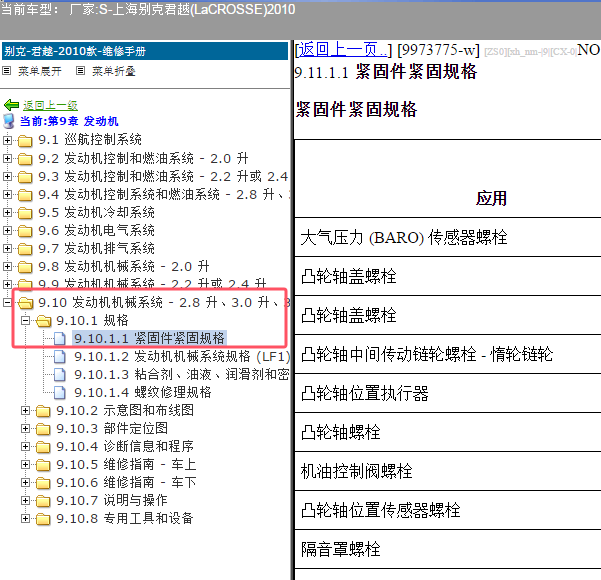Expand 9.10.2 示意图和布线图 node
The height and width of the screenshot is (580, 601).
coord(25,410)
